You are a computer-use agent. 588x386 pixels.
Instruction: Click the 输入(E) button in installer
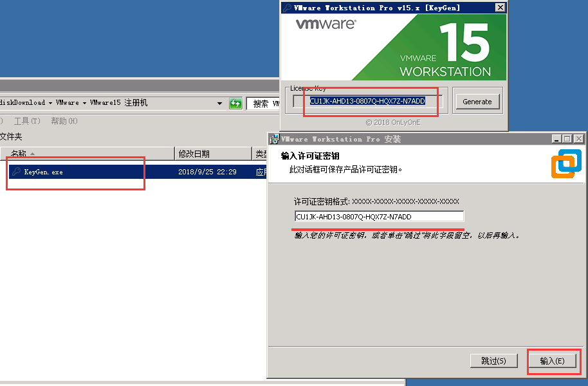[x=552, y=361]
